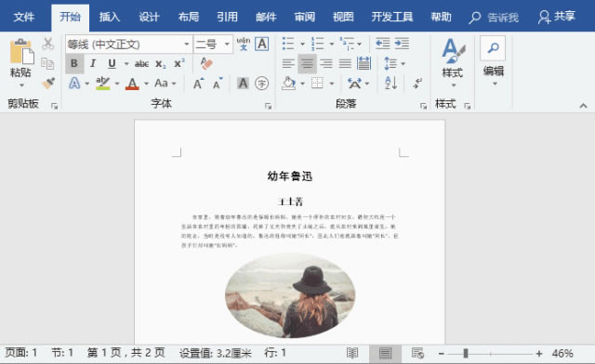The height and width of the screenshot is (364, 595).
Task: Select the oval photo in document
Action: click(x=290, y=295)
